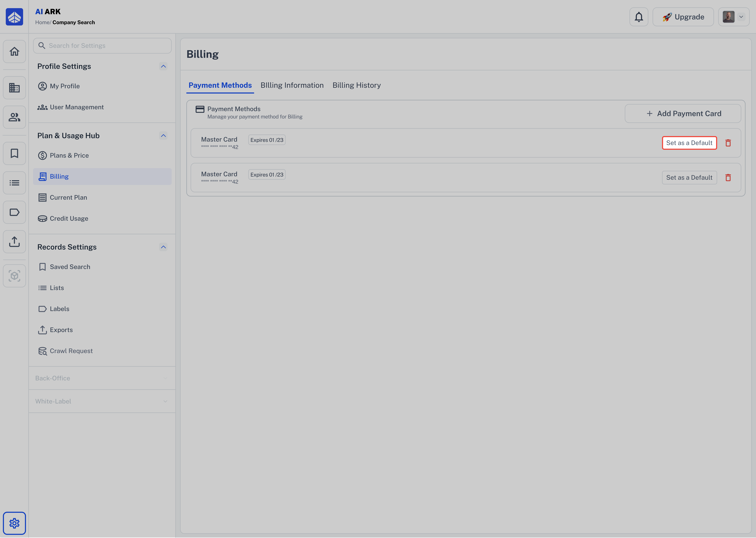Open the export upload icon in left rail

coord(14,242)
